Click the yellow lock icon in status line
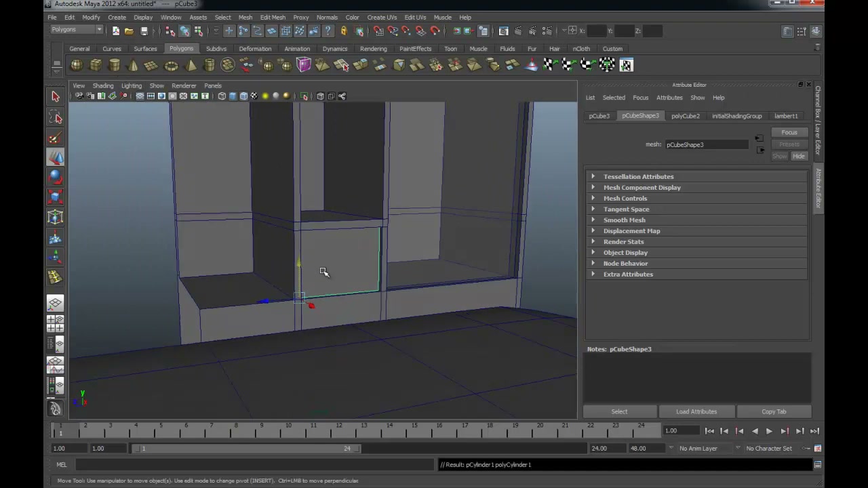 (344, 30)
